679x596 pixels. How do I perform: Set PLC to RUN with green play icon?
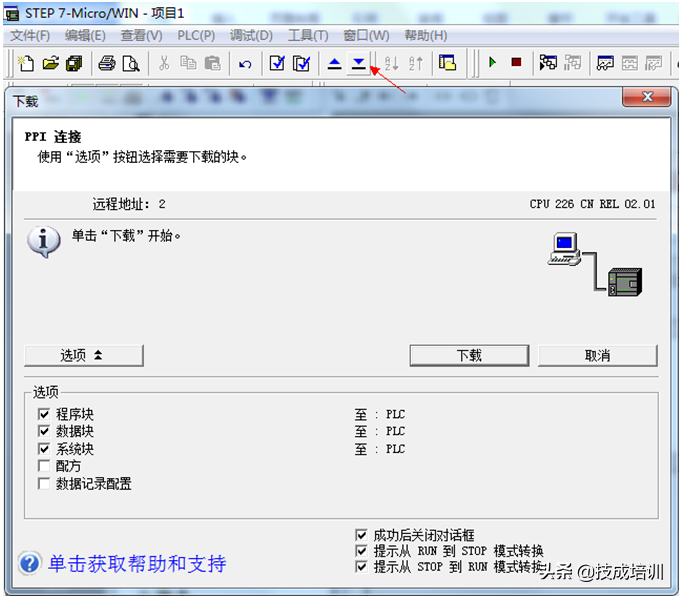(492, 62)
